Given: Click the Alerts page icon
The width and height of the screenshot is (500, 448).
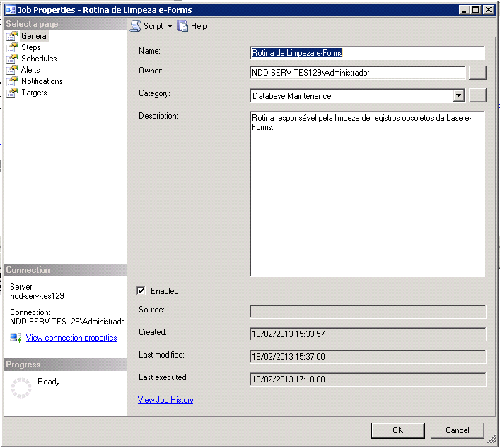Looking at the screenshot, I should [x=12, y=70].
